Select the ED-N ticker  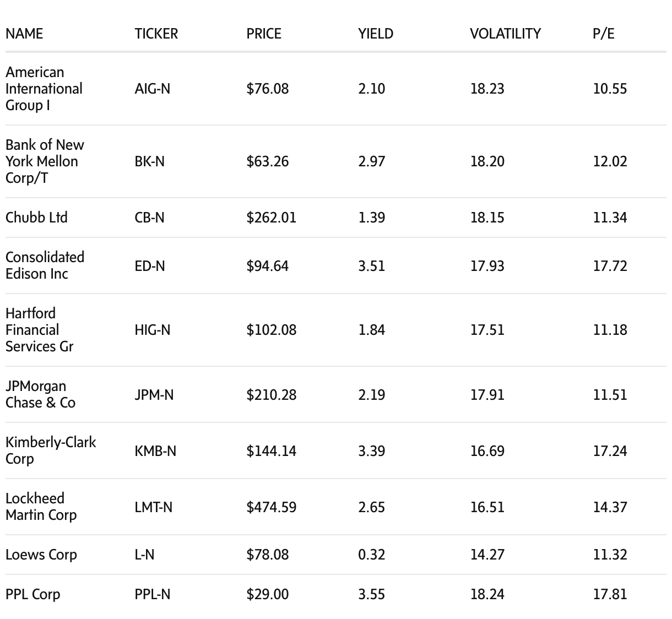point(150,266)
